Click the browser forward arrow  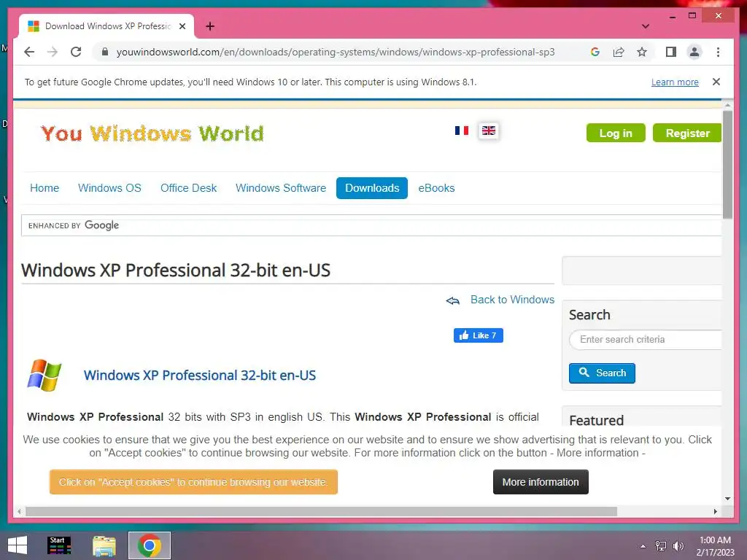point(53,52)
